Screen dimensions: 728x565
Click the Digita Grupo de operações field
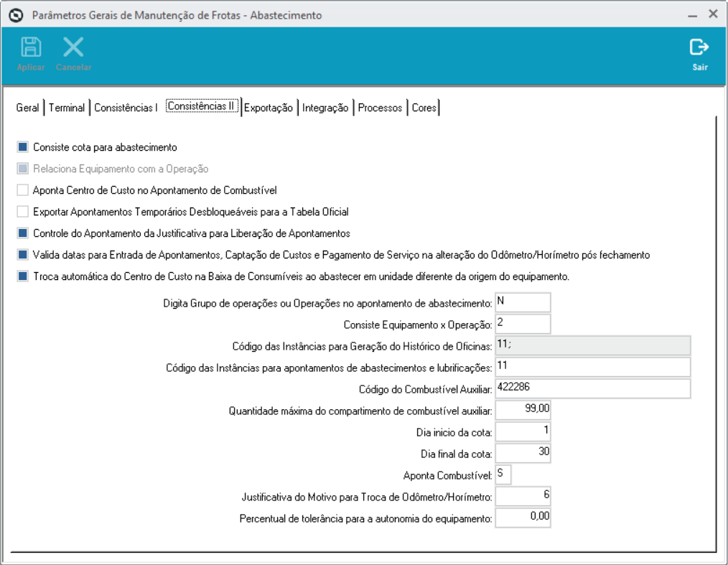pyautogui.click(x=523, y=302)
